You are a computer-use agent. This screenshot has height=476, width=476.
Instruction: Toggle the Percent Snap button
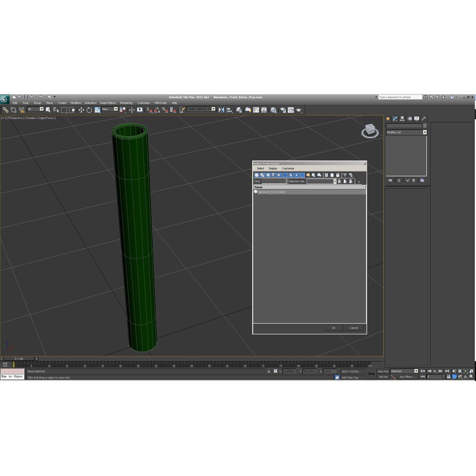point(165,110)
